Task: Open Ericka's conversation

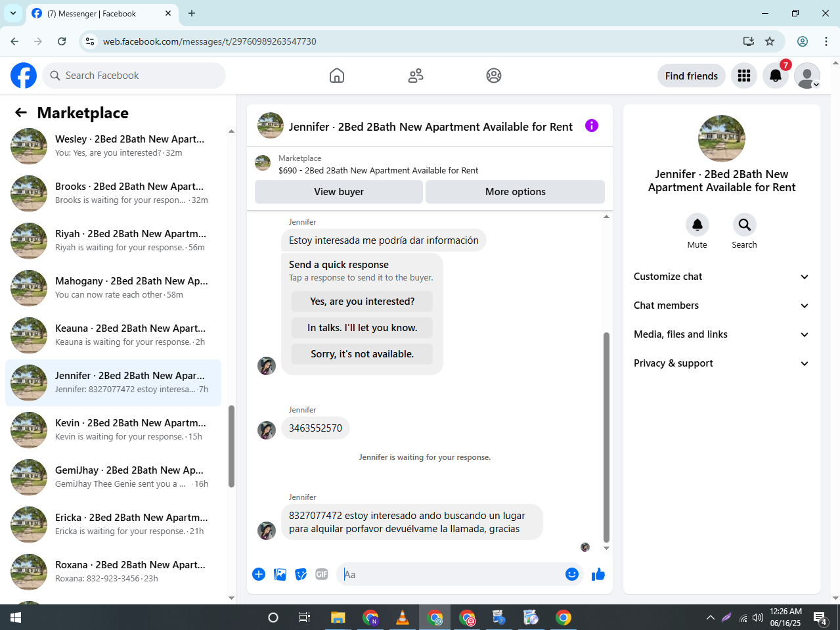Action: (113, 524)
